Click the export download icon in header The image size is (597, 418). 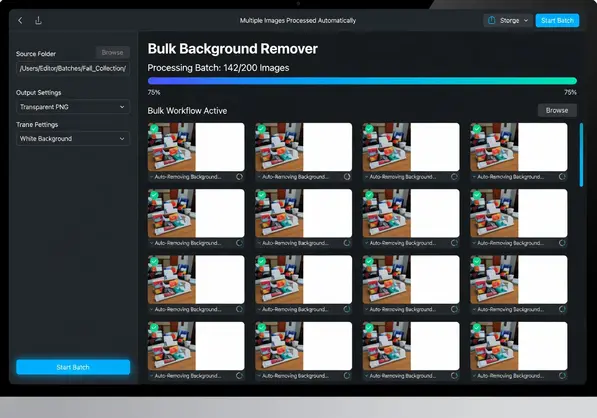(x=38, y=21)
